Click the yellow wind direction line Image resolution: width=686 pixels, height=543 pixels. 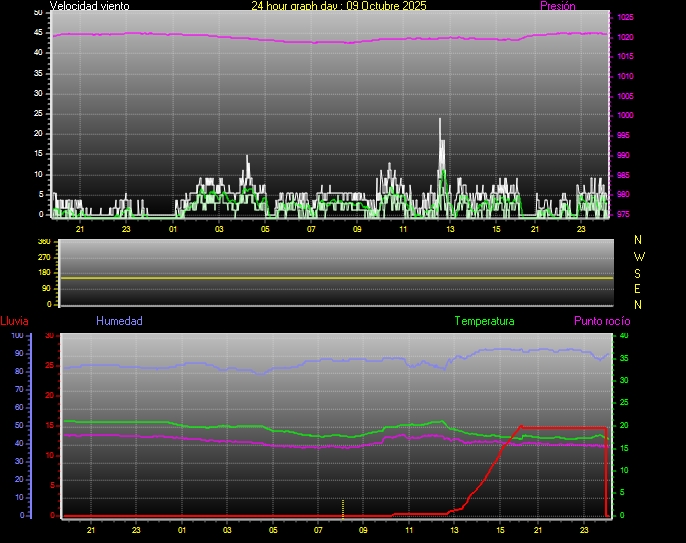[x=336, y=277]
